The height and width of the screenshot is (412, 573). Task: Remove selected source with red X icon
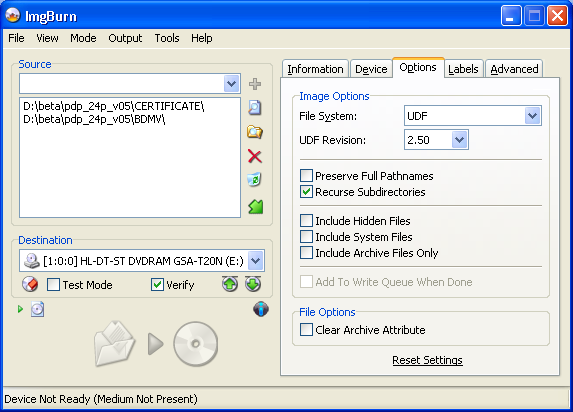tap(255, 156)
